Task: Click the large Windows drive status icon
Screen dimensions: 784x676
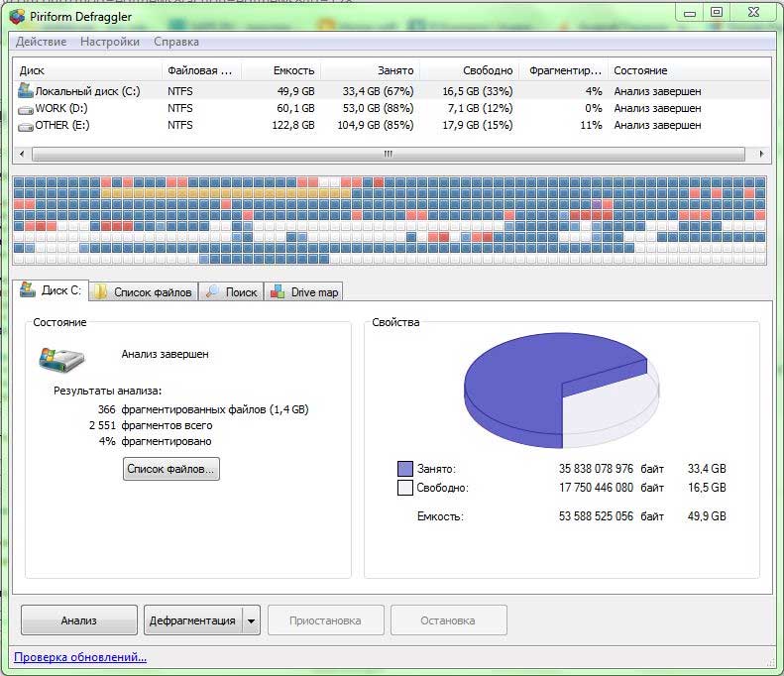Action: 62,359
